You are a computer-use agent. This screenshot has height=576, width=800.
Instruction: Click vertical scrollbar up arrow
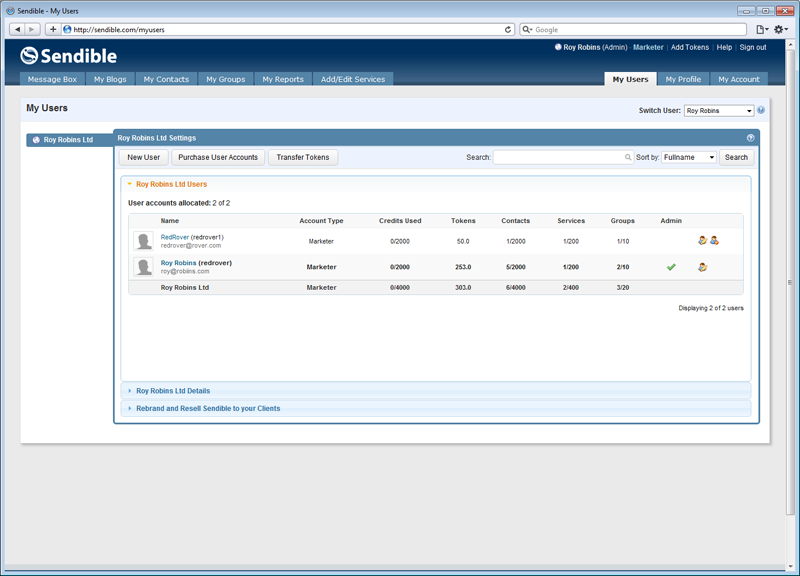(x=791, y=45)
